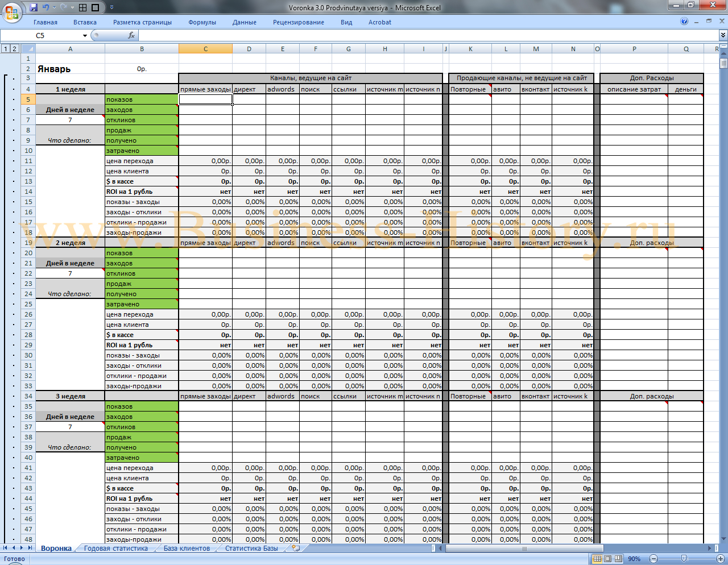Open the Name Box dropdown arrow
Screen dimensions: 728x565
[85, 35]
